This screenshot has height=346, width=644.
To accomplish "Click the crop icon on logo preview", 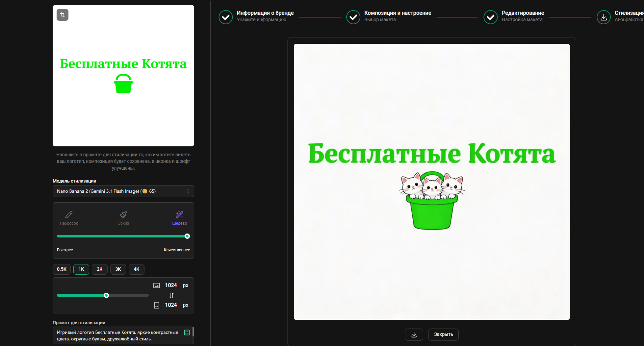I will (63, 15).
